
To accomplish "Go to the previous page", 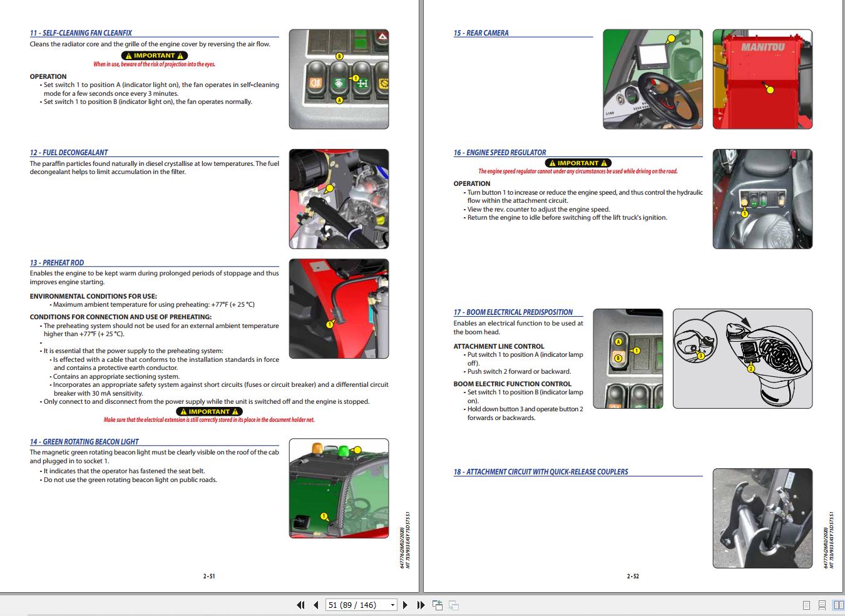I will tap(315, 605).
